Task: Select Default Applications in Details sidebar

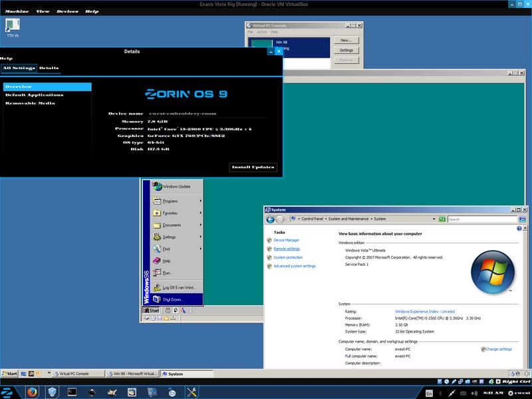Action: coord(47,95)
